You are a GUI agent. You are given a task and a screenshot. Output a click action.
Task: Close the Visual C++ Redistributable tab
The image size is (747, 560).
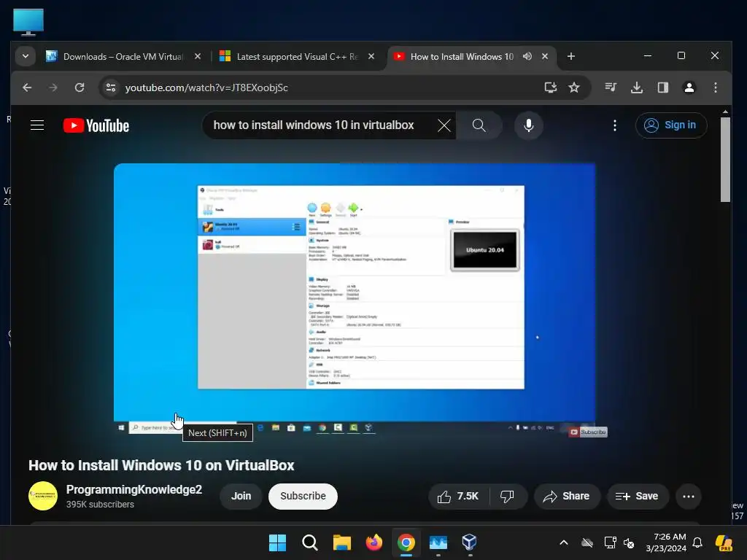point(371,56)
